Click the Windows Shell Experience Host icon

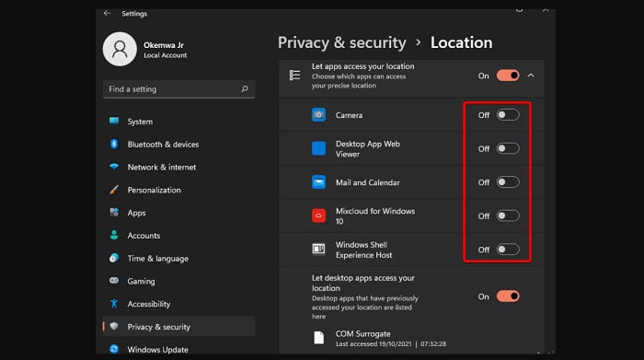(x=318, y=249)
